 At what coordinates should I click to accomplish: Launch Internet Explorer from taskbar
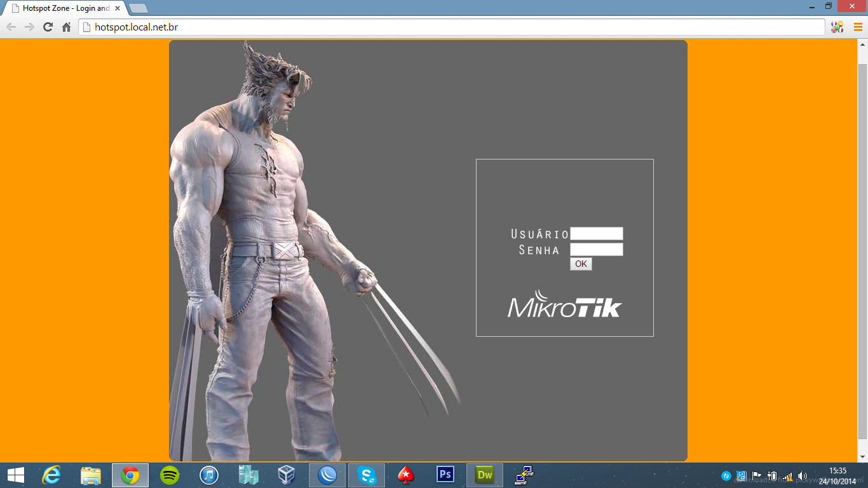(x=51, y=475)
